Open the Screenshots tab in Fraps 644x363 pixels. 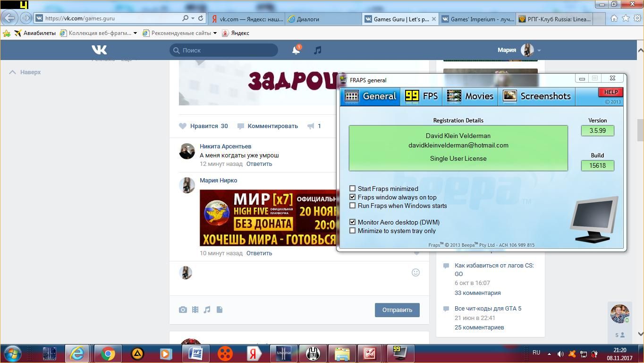coord(536,96)
